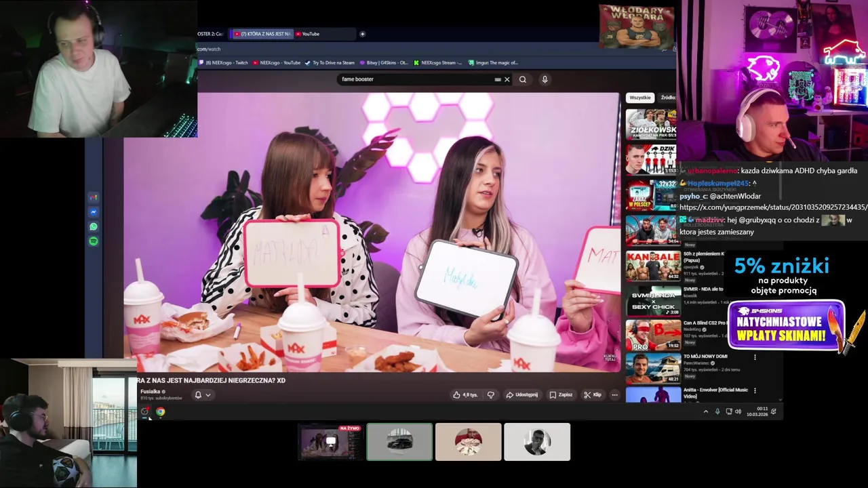Open the 'W POLSCE?' video thumbnail
868x488 pixels.
point(651,195)
